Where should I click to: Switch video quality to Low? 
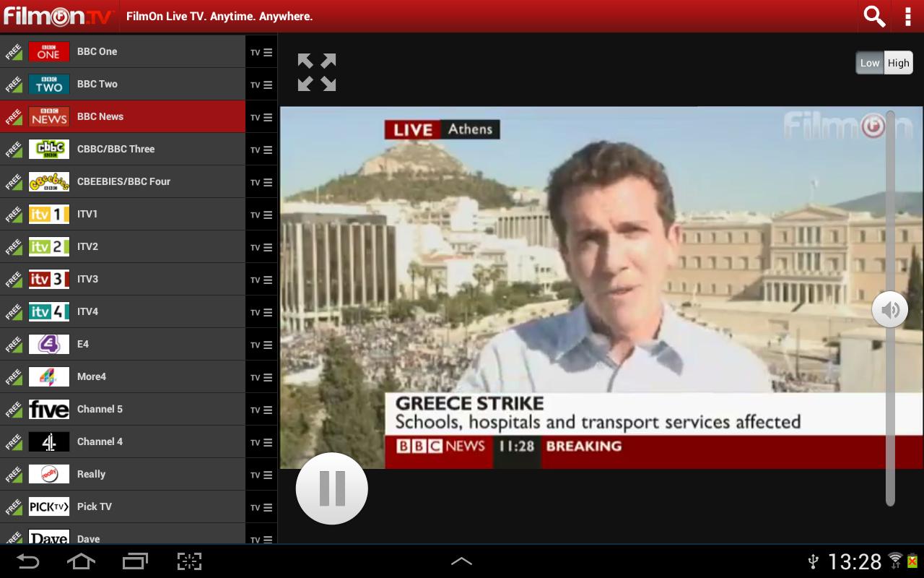tap(870, 63)
